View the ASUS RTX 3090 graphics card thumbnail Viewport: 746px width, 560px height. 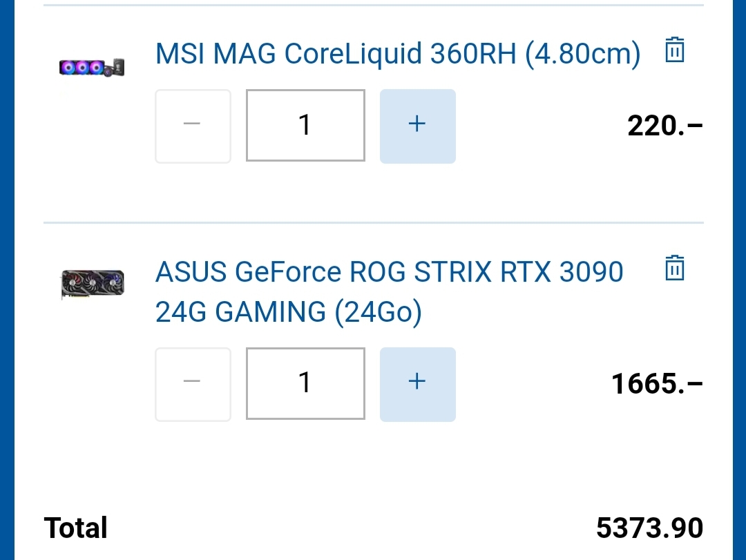tap(92, 284)
